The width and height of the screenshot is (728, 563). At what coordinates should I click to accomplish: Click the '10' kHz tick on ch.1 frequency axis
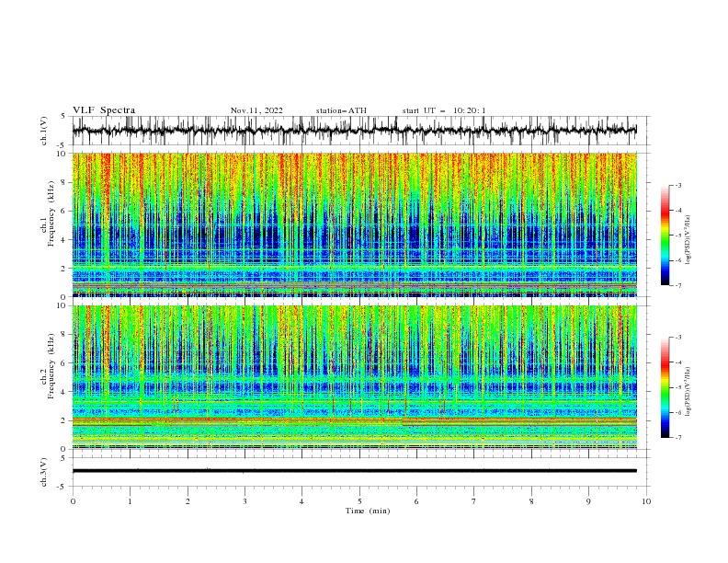(x=63, y=154)
